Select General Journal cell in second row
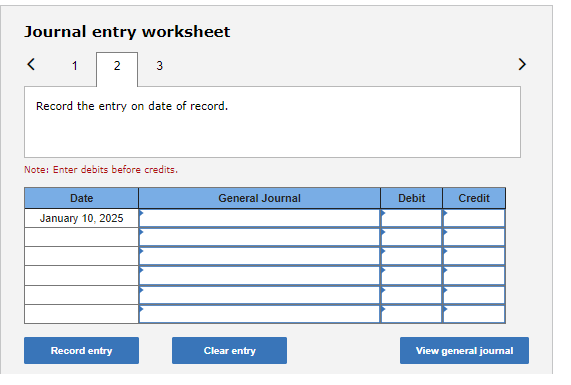571x385 pixels. pos(259,237)
